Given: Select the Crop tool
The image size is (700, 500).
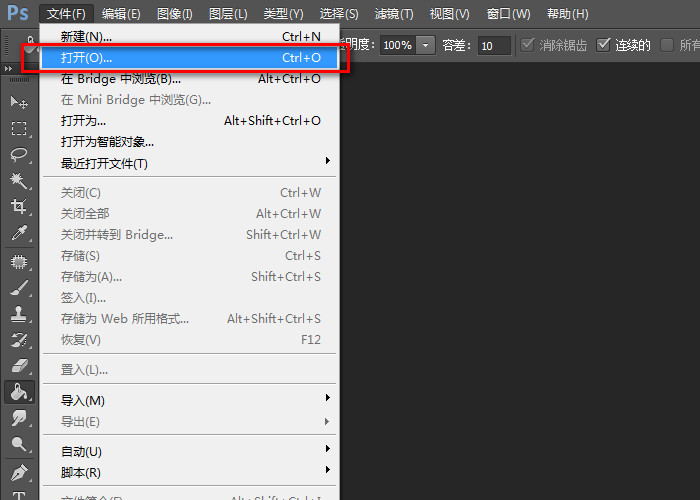Looking at the screenshot, I should pos(19,206).
